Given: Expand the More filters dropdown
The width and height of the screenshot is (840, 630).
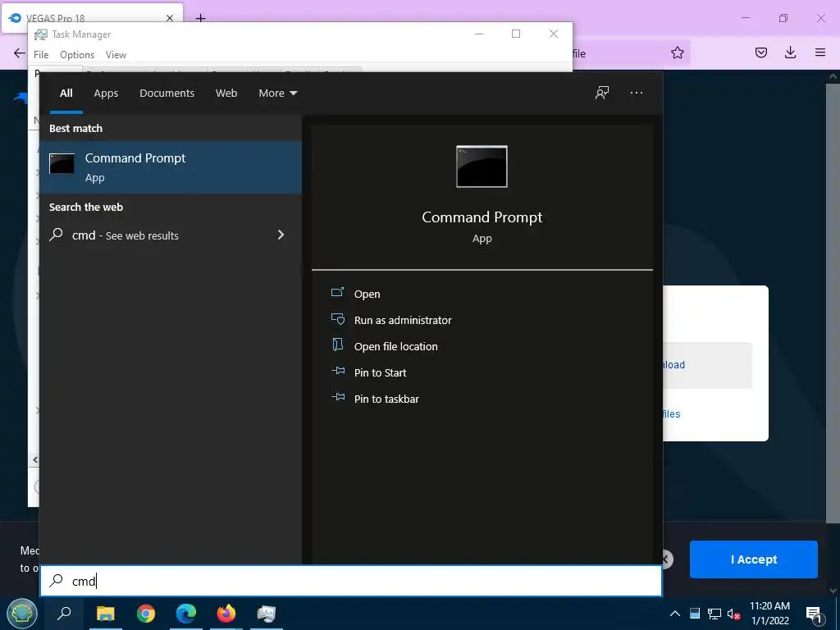Looking at the screenshot, I should 277,94.
